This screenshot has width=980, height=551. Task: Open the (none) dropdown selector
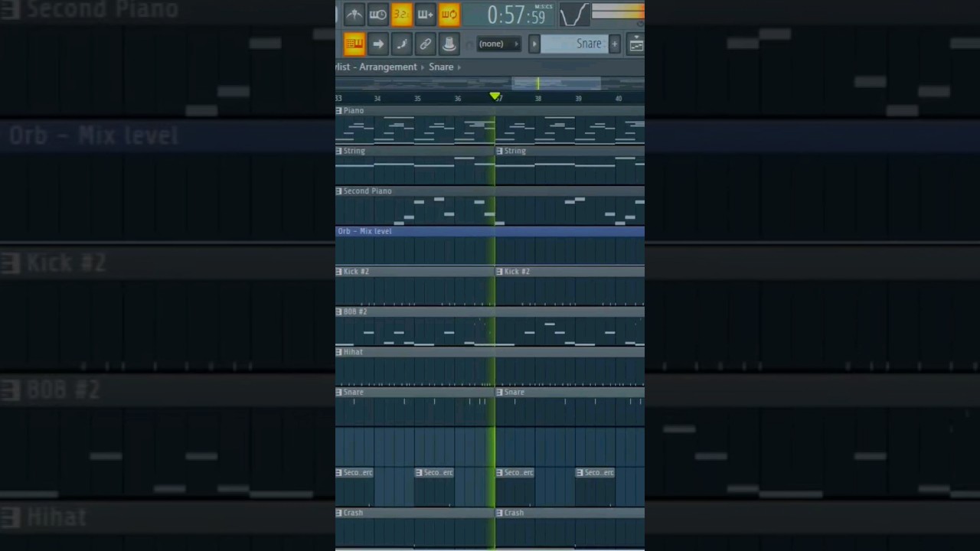coord(498,44)
